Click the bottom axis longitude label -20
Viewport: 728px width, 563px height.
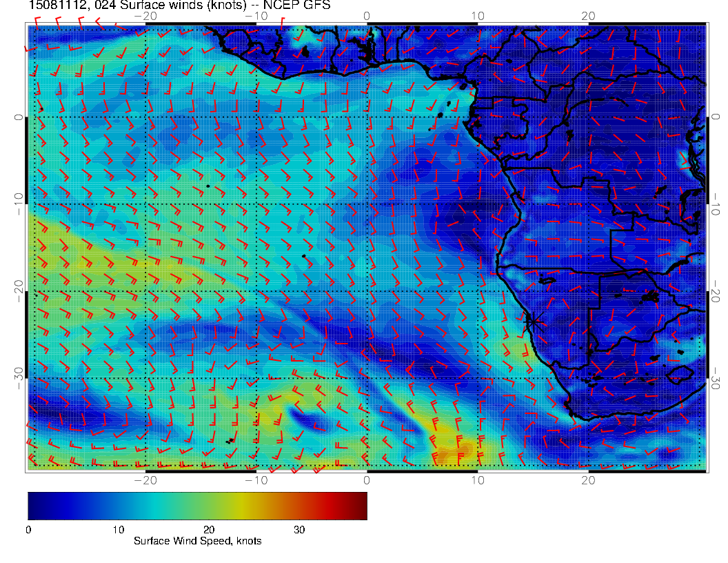[x=145, y=480]
